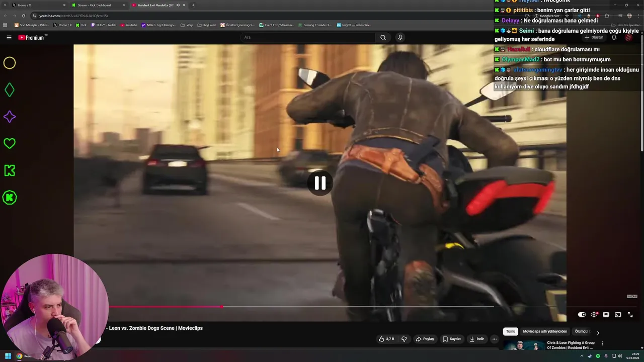This screenshot has height=362, width=644.
Task: Select the Movieclips adlı yükleyiciden chip
Action: coord(545,331)
